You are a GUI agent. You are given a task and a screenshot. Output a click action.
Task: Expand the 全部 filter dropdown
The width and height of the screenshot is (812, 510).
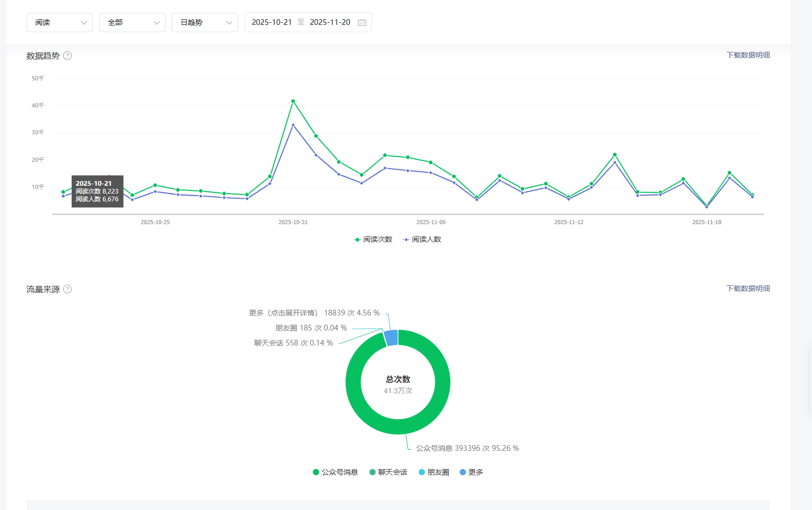click(x=132, y=23)
